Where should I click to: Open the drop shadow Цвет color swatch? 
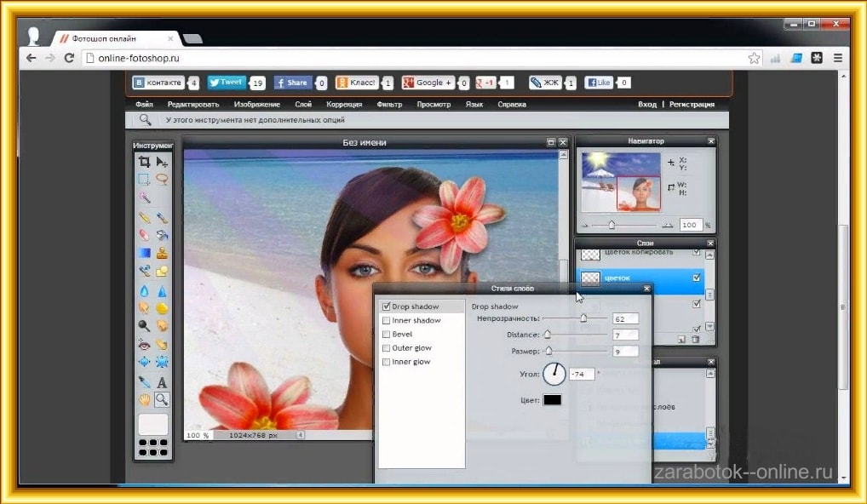click(552, 399)
